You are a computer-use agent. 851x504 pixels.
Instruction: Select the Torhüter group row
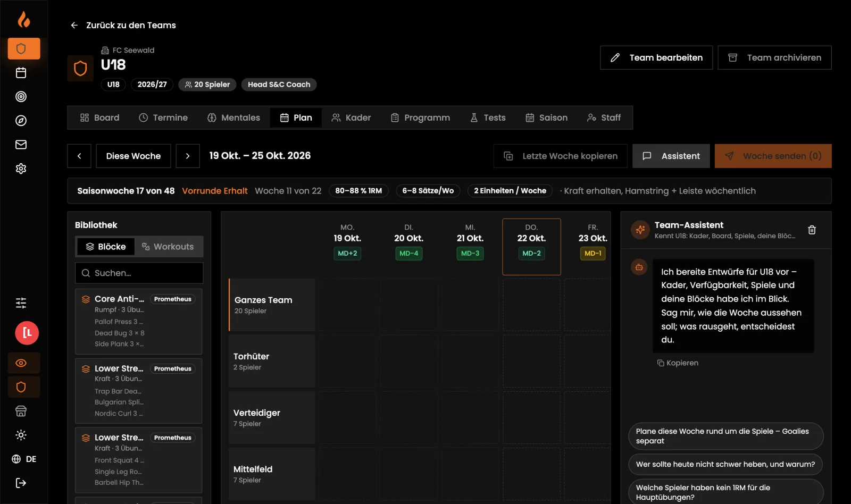point(272,361)
